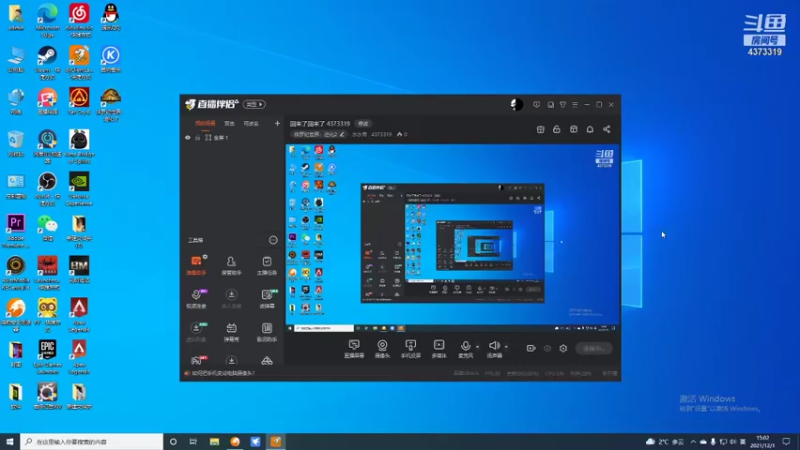Add a new scene with the plus icon
Viewport: 800px width, 450px height.
point(277,123)
